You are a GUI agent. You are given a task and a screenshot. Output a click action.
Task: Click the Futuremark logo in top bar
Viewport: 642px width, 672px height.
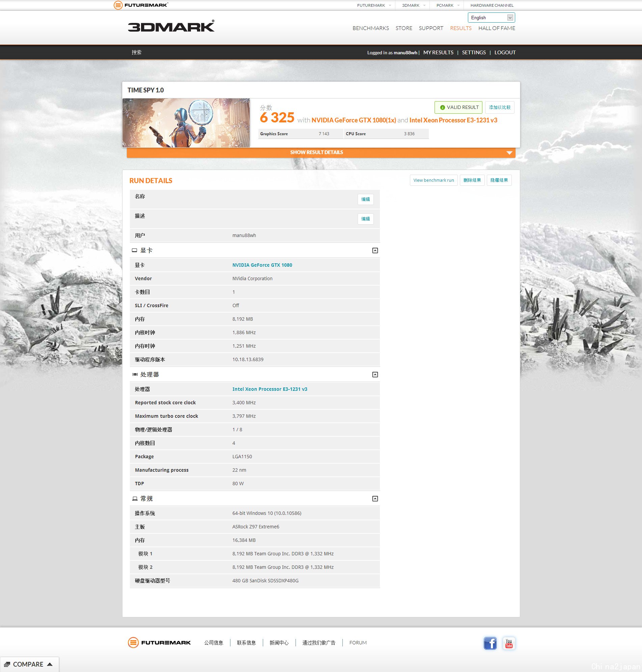(141, 5)
